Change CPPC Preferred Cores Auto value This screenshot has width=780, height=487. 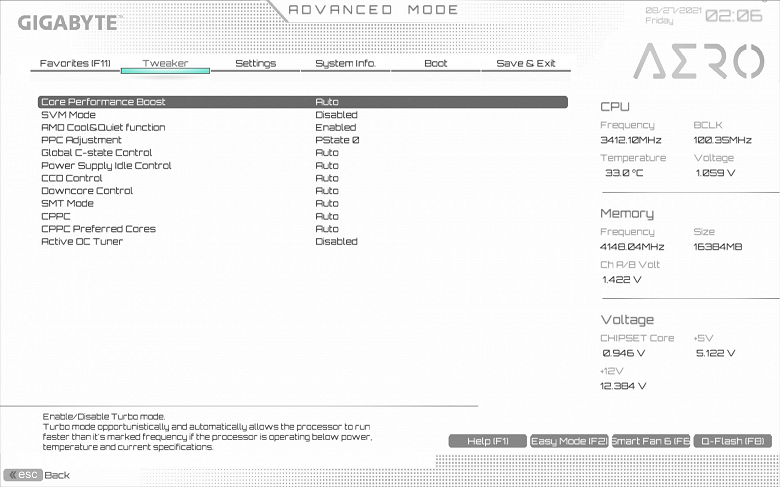(x=327, y=229)
